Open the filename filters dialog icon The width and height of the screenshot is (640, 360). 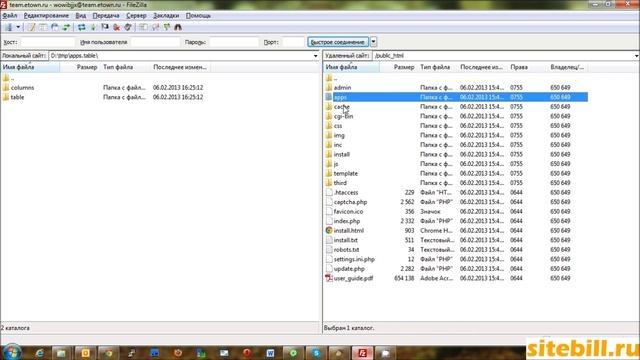(143, 27)
